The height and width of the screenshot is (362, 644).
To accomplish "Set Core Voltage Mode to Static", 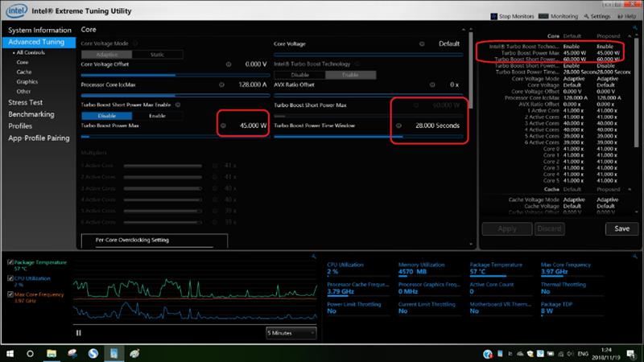I will tap(157, 55).
